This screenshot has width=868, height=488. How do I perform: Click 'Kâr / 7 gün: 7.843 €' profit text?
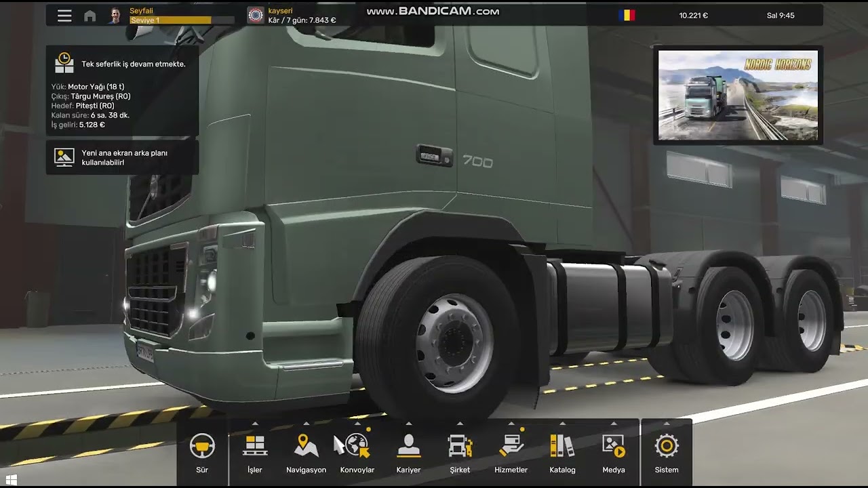coord(302,20)
